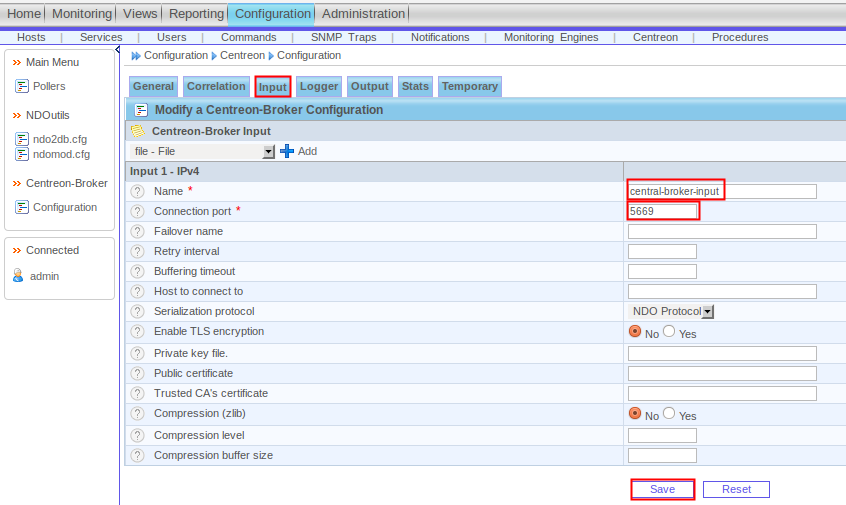Open the Commands submenu link
Image resolution: width=846 pixels, height=505 pixels.
(x=249, y=37)
